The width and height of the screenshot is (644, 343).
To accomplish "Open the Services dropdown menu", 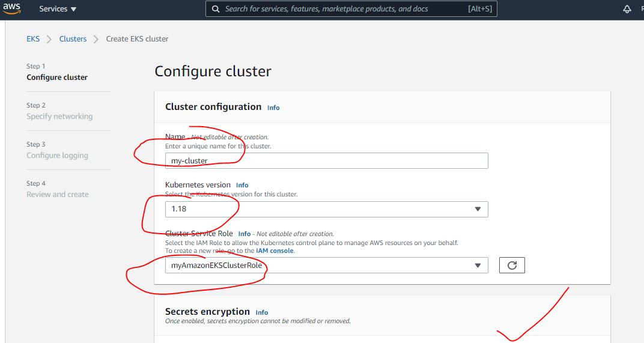I will pos(58,9).
